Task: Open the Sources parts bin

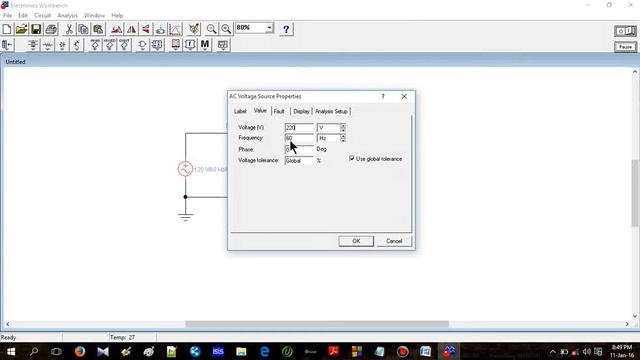Action: click(x=33, y=45)
